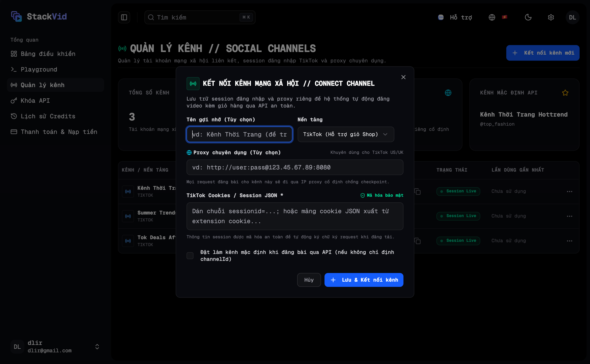Viewport: 590px width, 364px height.
Task: Toggle the sidebar panel icon
Action: coord(124,17)
